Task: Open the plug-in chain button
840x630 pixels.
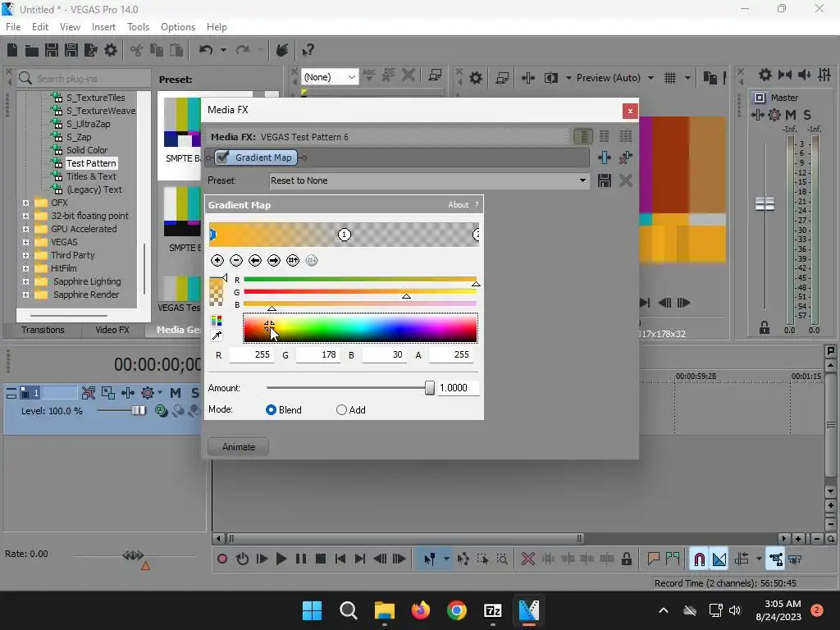Action: click(x=605, y=157)
